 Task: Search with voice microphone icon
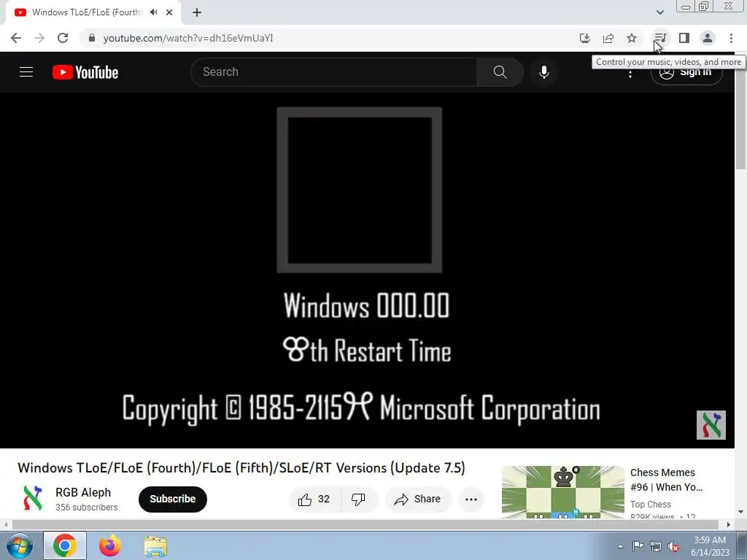(x=544, y=72)
